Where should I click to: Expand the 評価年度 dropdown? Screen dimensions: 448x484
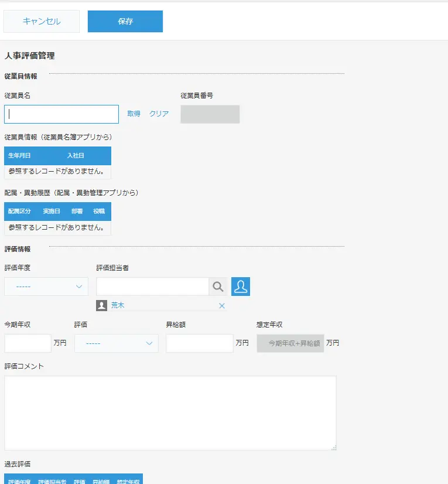tap(46, 287)
